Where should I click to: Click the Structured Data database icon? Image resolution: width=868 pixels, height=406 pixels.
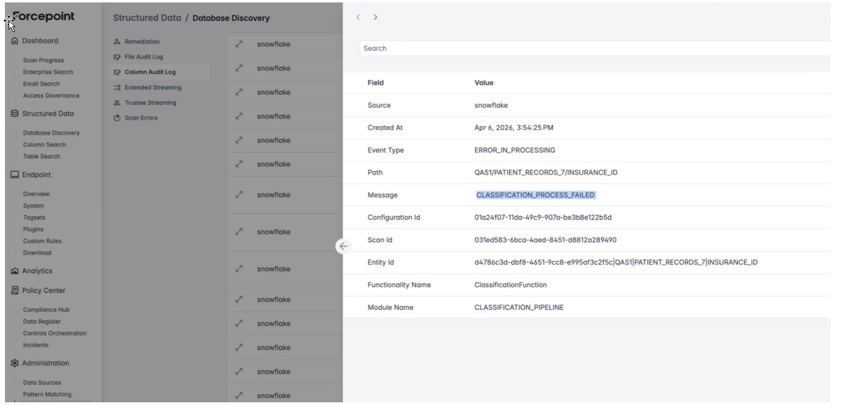(15, 114)
